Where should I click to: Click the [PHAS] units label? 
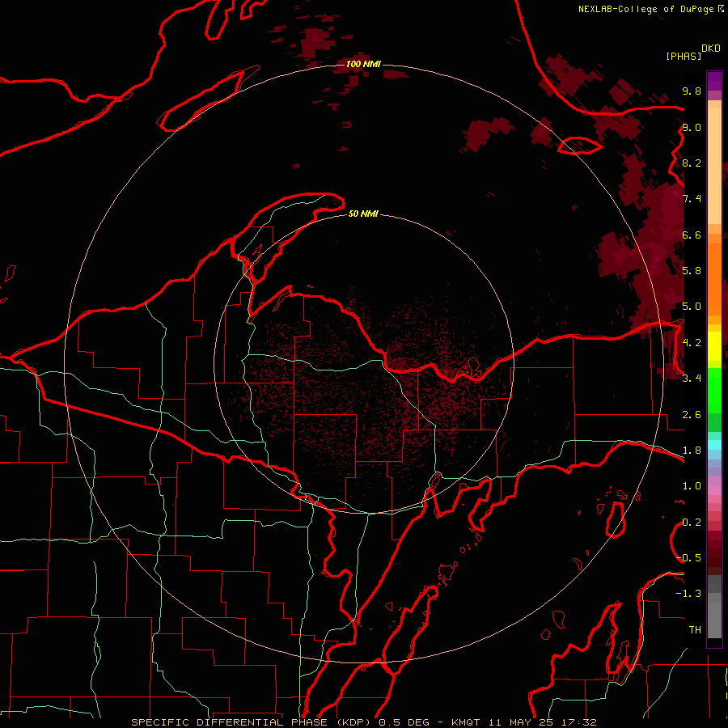684,56
